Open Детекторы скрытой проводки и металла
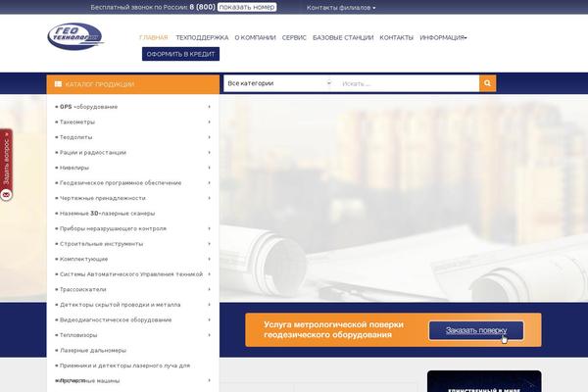588x392 pixels. tap(120, 305)
